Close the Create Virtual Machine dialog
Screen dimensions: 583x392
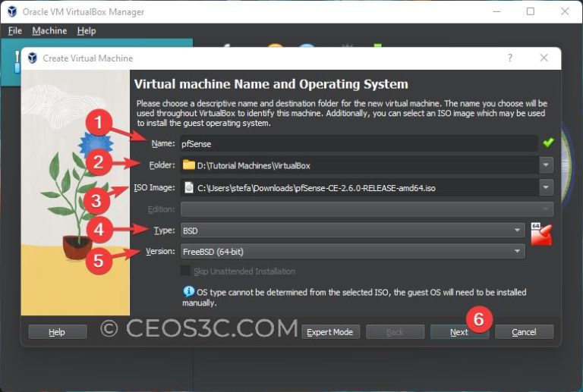(x=544, y=58)
